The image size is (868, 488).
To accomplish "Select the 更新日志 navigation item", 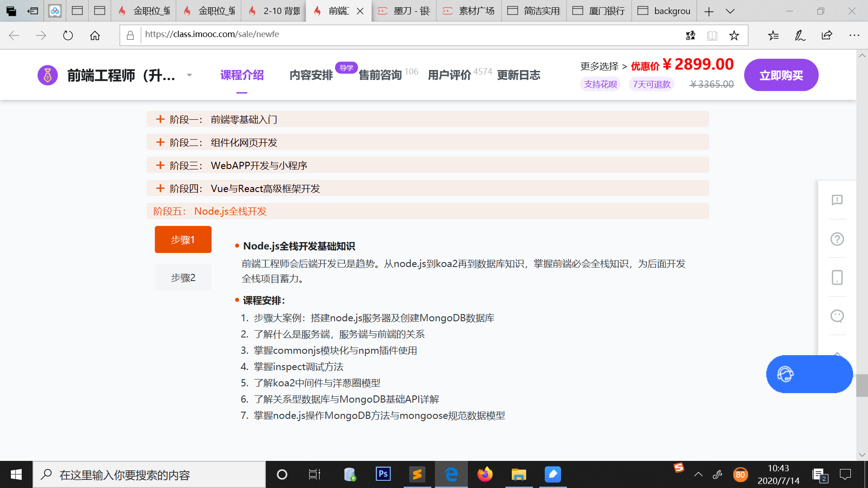I will click(x=519, y=75).
